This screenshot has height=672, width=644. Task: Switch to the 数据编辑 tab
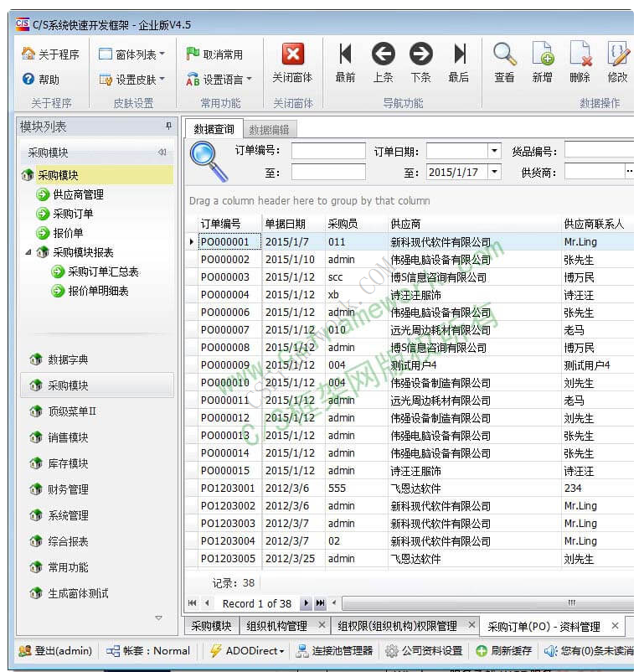269,129
